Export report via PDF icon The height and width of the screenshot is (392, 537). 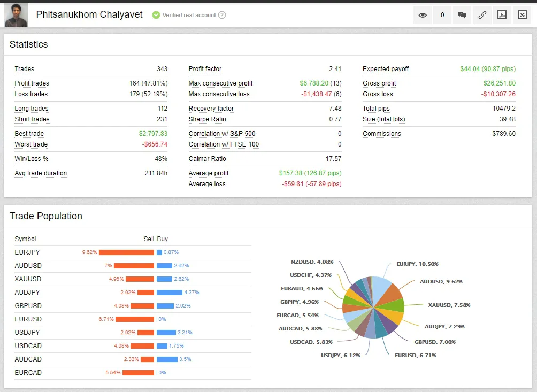[502, 15]
